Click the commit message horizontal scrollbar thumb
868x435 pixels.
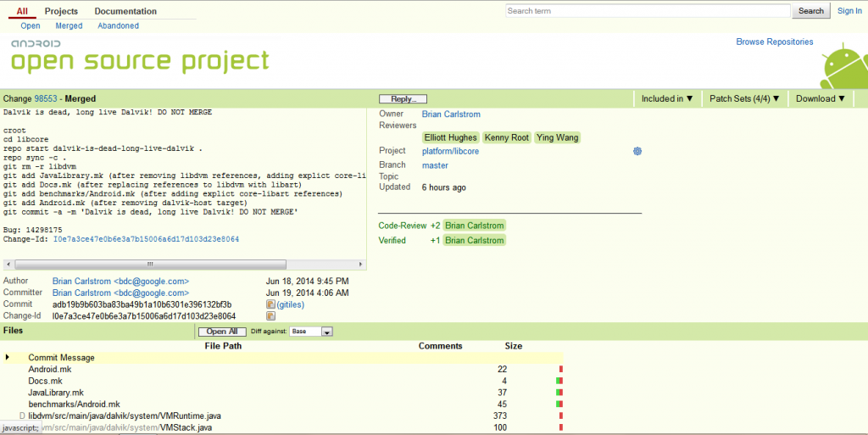pos(151,265)
